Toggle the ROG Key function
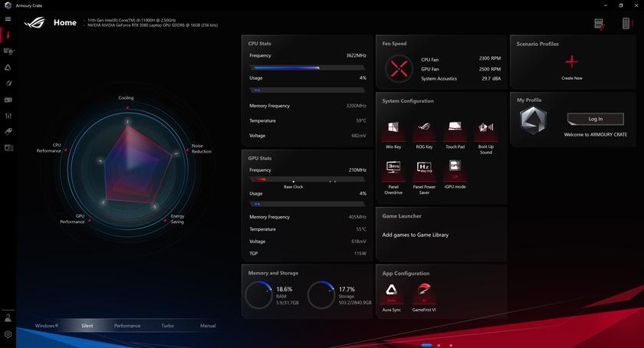 [x=424, y=129]
